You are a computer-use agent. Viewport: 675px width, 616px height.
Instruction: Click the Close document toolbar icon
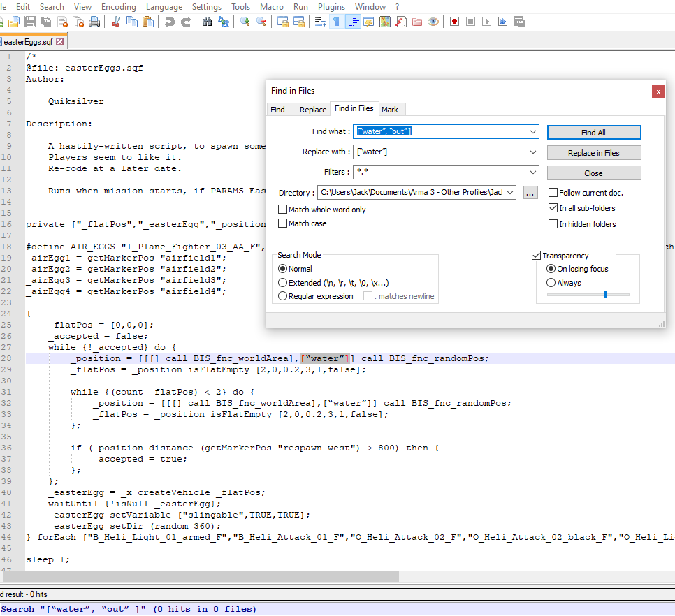click(62, 22)
